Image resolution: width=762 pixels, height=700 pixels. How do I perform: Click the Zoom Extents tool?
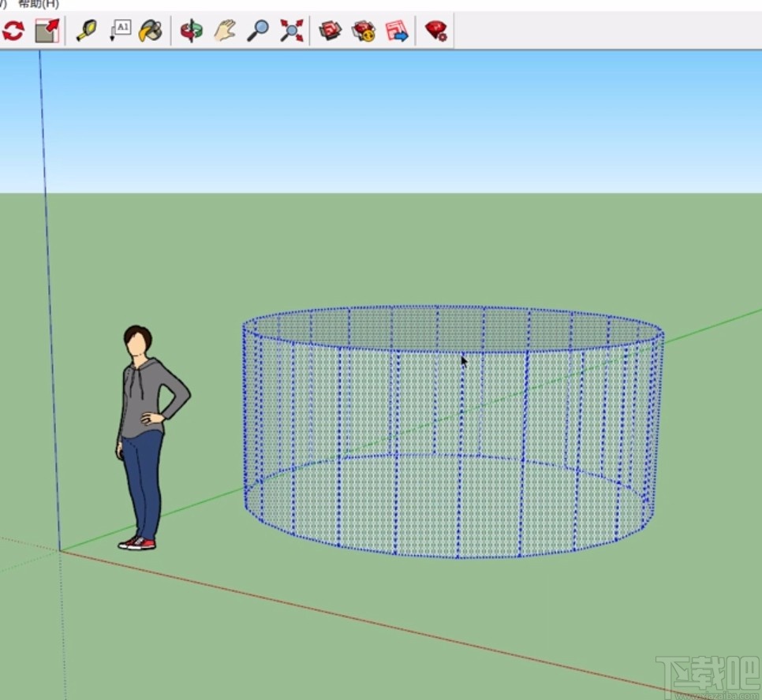290,31
